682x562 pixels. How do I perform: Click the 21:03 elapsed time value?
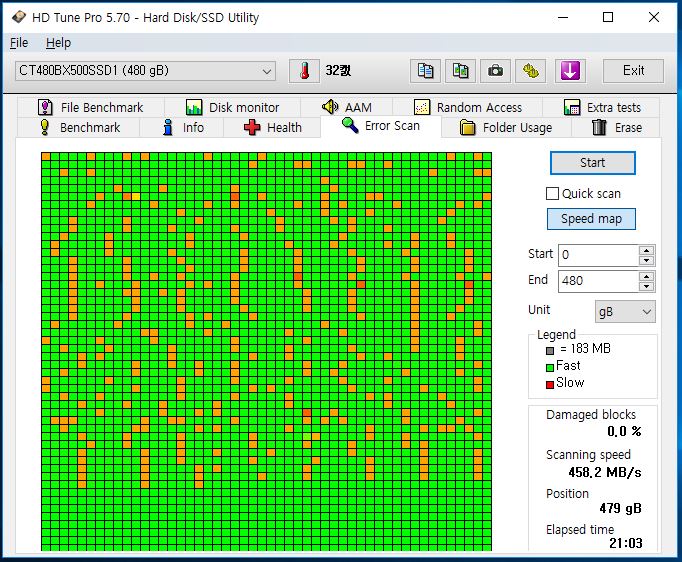(625, 543)
